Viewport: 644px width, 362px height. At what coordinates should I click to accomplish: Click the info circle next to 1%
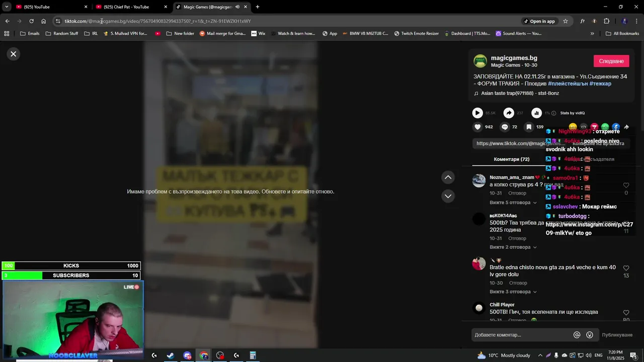[554, 113]
